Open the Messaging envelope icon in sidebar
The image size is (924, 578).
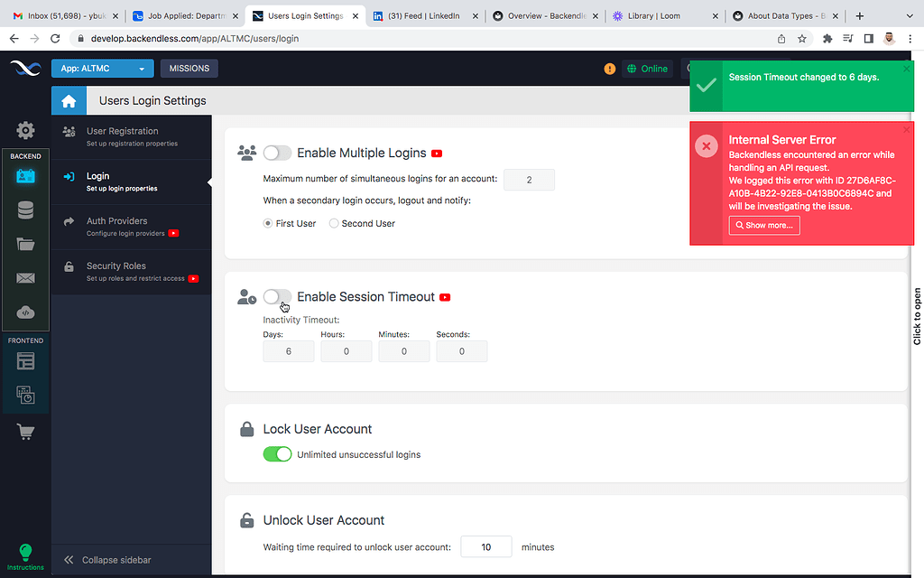tap(25, 278)
